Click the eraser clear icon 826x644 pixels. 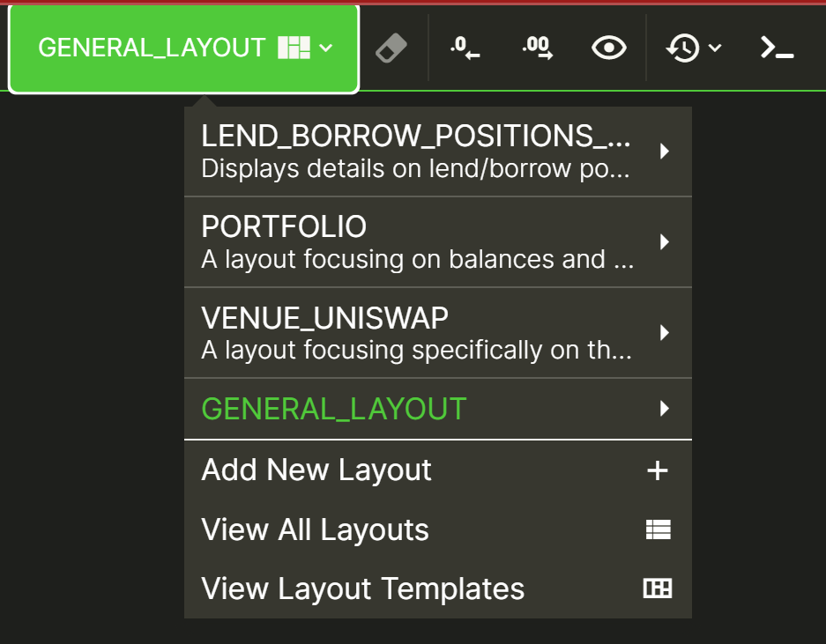(x=391, y=48)
